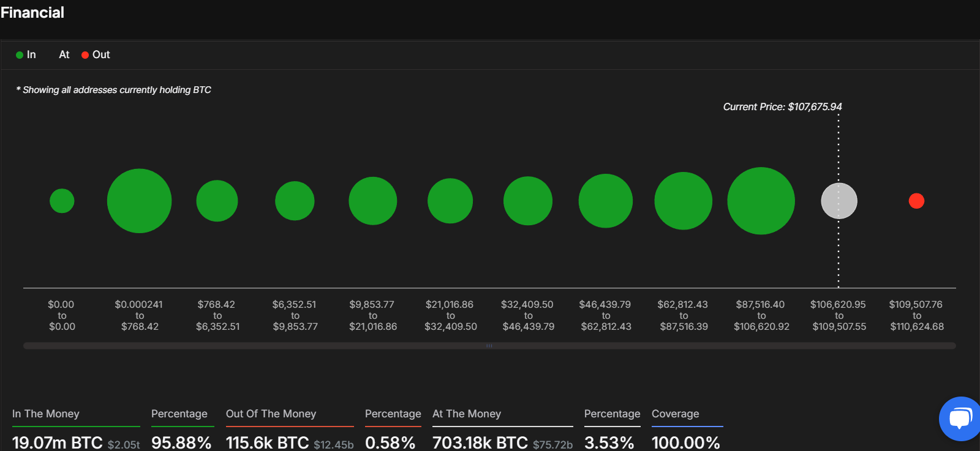The width and height of the screenshot is (980, 451).
Task: Click the gray at-the-money bubble
Action: pyautogui.click(x=839, y=201)
